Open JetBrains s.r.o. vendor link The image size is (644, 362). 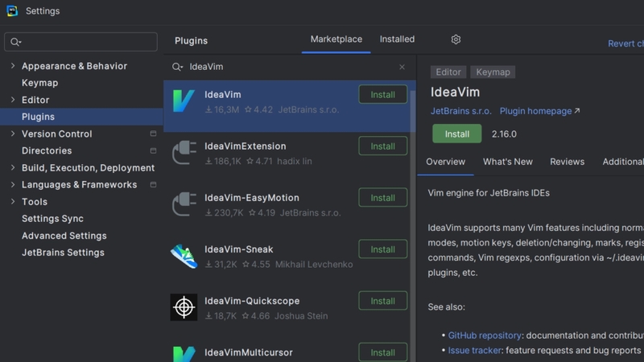click(x=460, y=111)
